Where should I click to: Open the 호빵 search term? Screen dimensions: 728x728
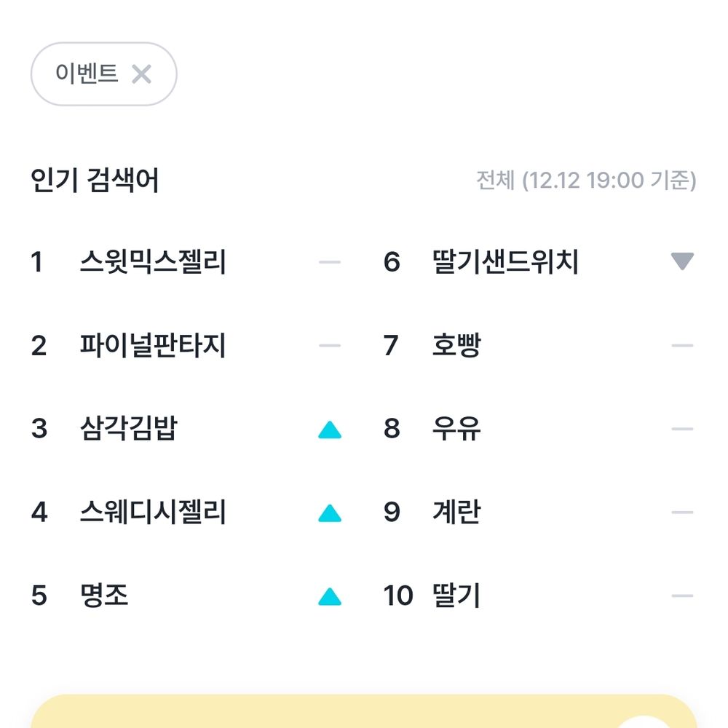coord(456,345)
